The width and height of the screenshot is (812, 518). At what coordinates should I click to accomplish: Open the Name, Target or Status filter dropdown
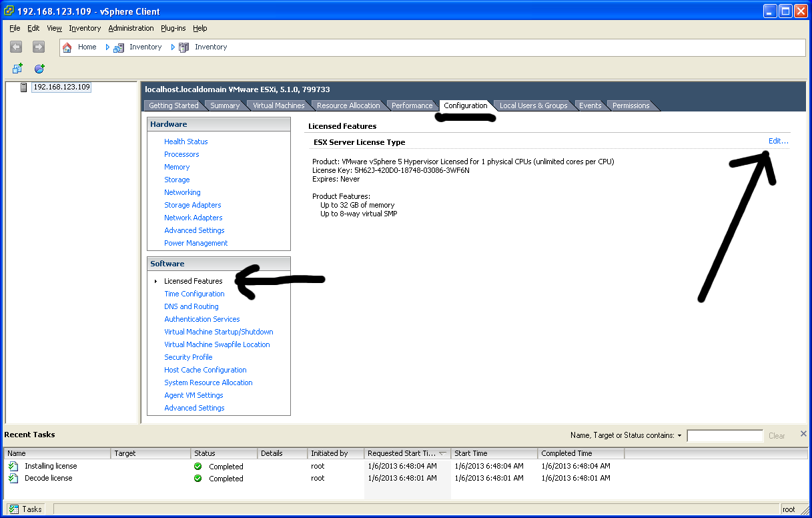click(x=679, y=436)
